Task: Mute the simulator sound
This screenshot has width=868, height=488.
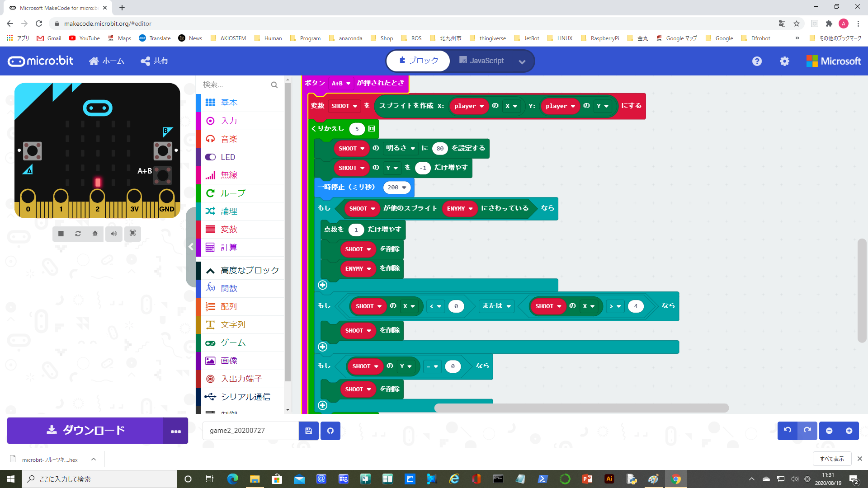Action: 113,234
